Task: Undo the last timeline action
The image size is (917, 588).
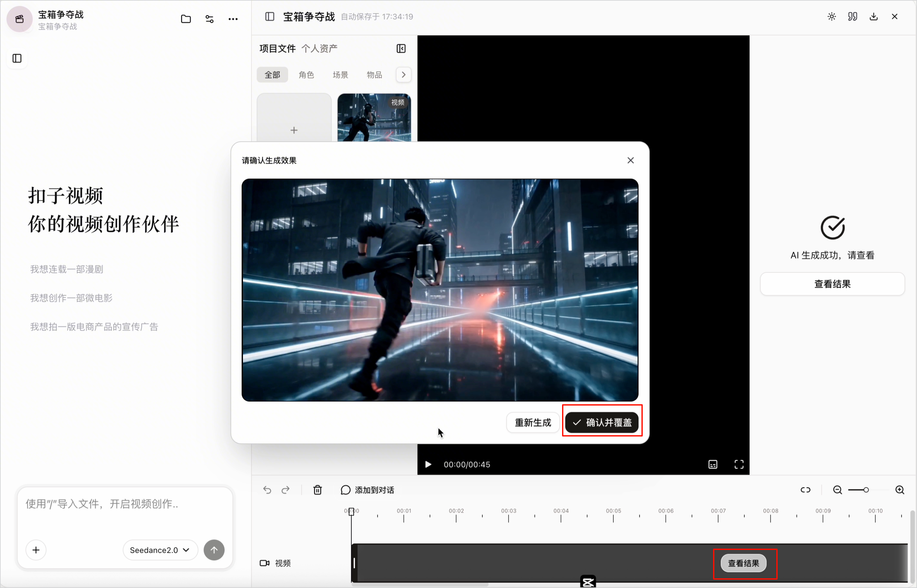Action: pos(267,490)
